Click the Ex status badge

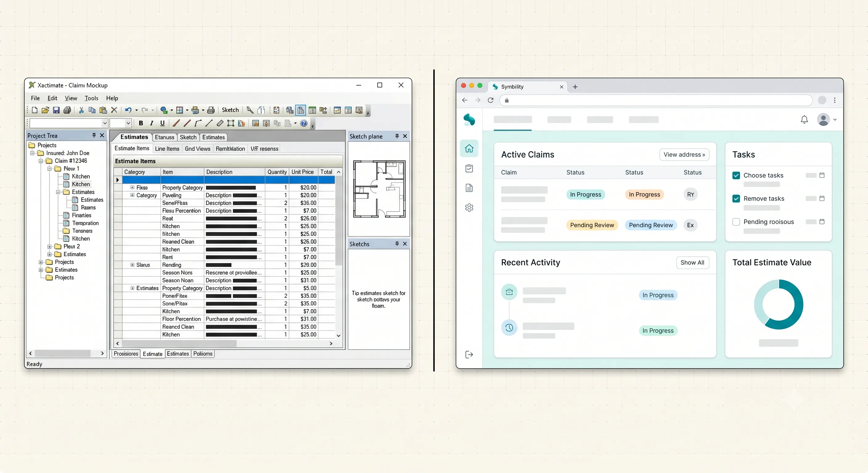click(x=690, y=225)
